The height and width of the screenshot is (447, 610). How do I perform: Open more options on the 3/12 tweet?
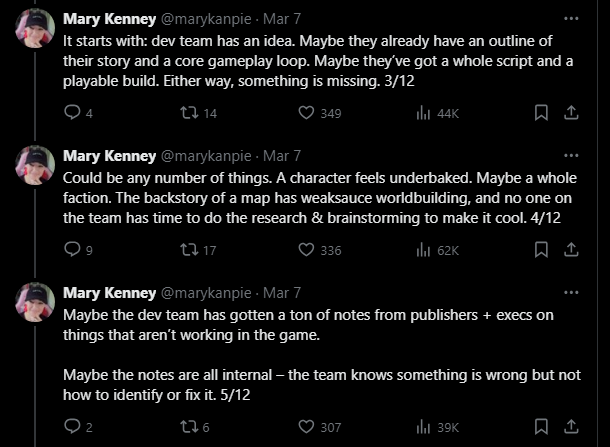point(571,18)
